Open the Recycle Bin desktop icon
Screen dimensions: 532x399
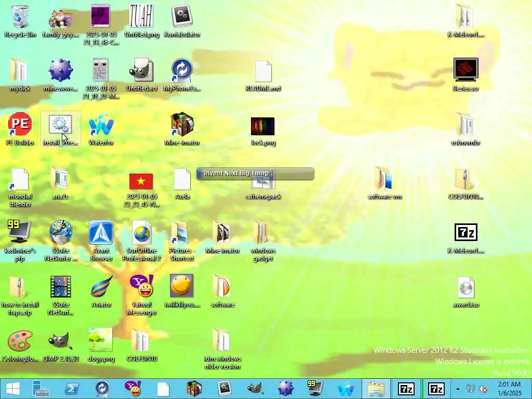(x=20, y=21)
